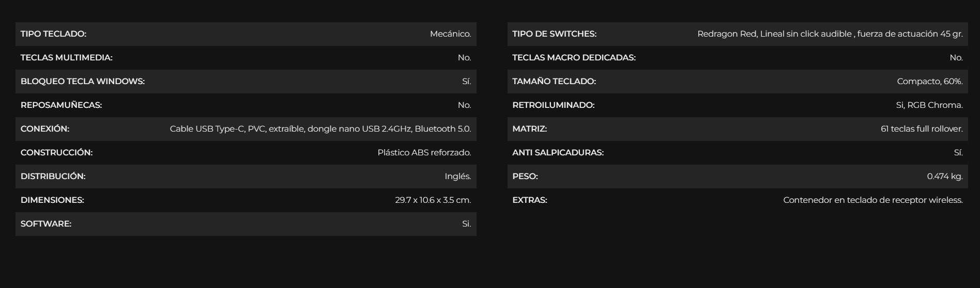Viewport: 980px width, 288px height.
Task: Click the TIPO DE SWITCHES label
Action: pyautogui.click(x=554, y=34)
